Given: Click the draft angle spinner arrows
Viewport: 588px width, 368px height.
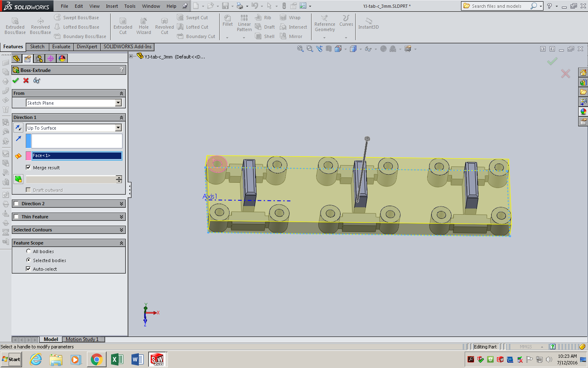Looking at the screenshot, I should point(119,179).
